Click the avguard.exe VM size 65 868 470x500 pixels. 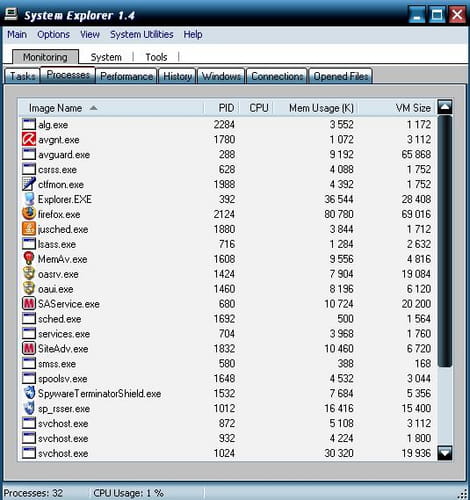tap(416, 154)
